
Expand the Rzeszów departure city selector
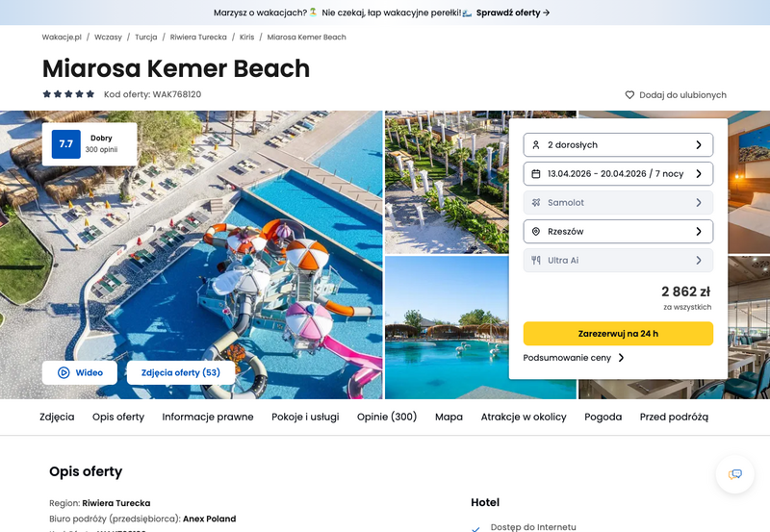(618, 231)
